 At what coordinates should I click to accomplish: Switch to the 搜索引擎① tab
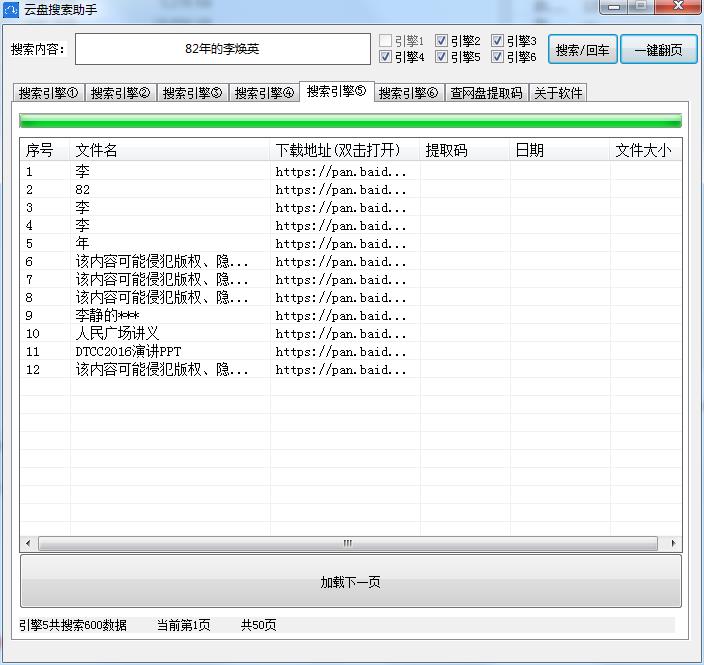48,93
